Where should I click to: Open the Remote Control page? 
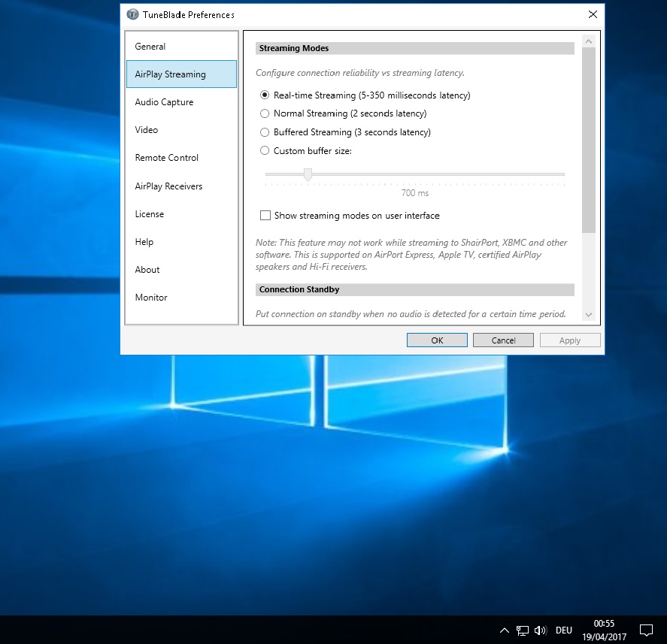pos(167,158)
